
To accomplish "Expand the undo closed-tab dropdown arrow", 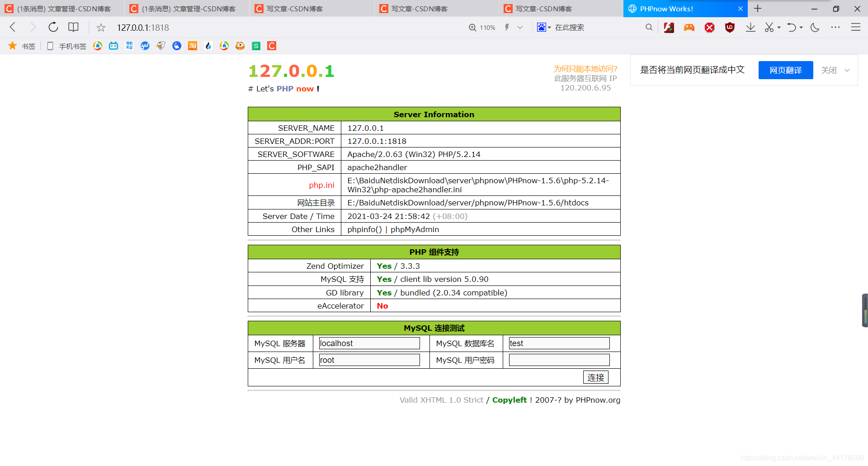I will [x=801, y=28].
